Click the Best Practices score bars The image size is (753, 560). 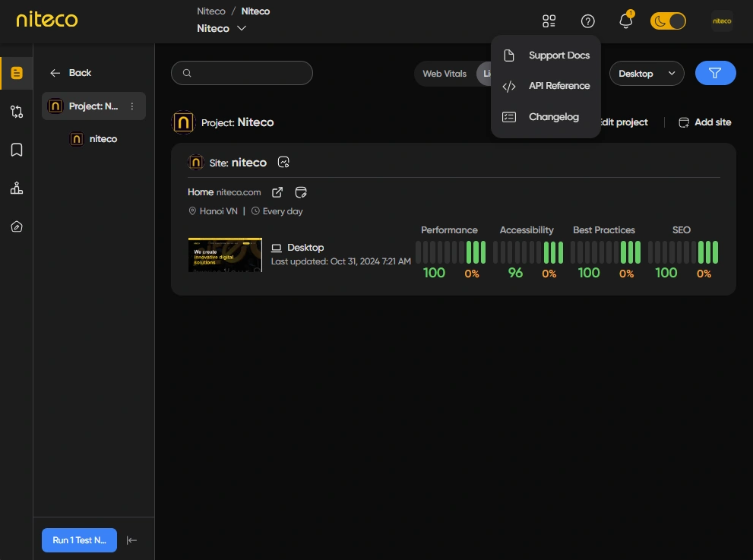click(605, 252)
